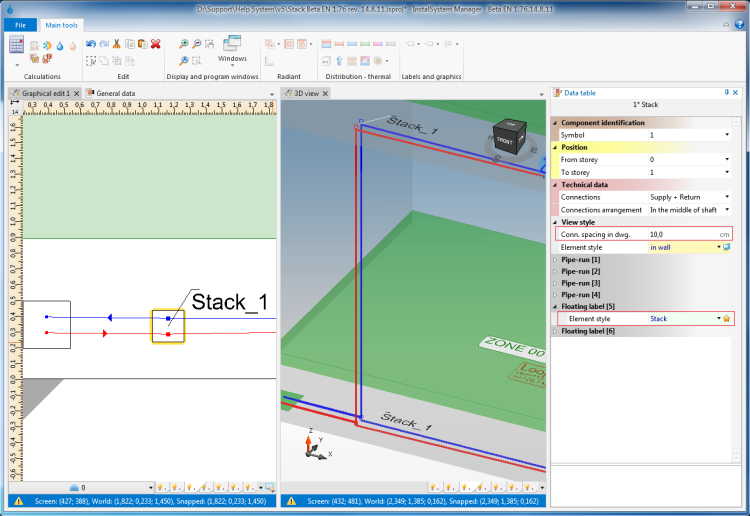Collapse the Position section
Image resolution: width=750 pixels, height=516 pixels.
(x=555, y=147)
